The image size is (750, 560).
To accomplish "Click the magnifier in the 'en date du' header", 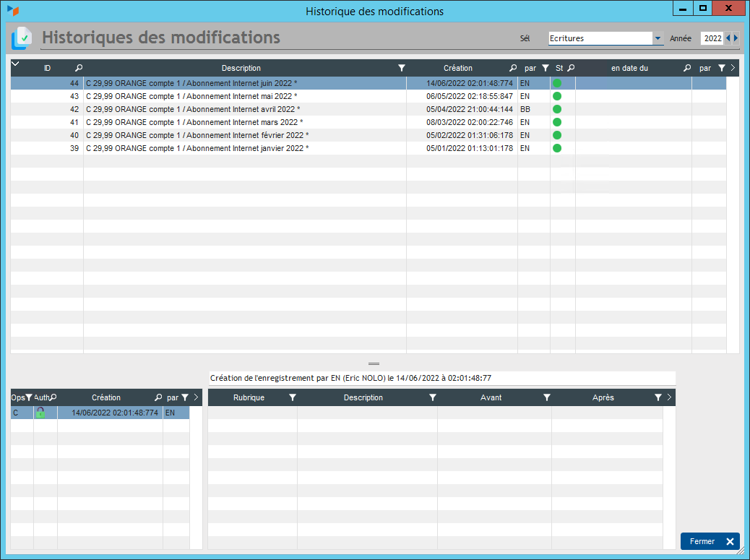I will (x=687, y=68).
